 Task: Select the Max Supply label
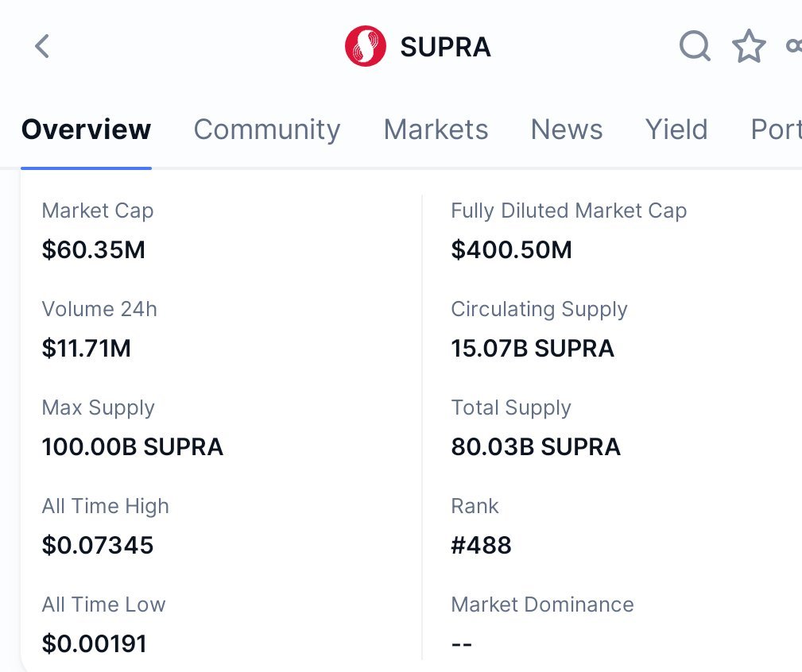(99, 407)
